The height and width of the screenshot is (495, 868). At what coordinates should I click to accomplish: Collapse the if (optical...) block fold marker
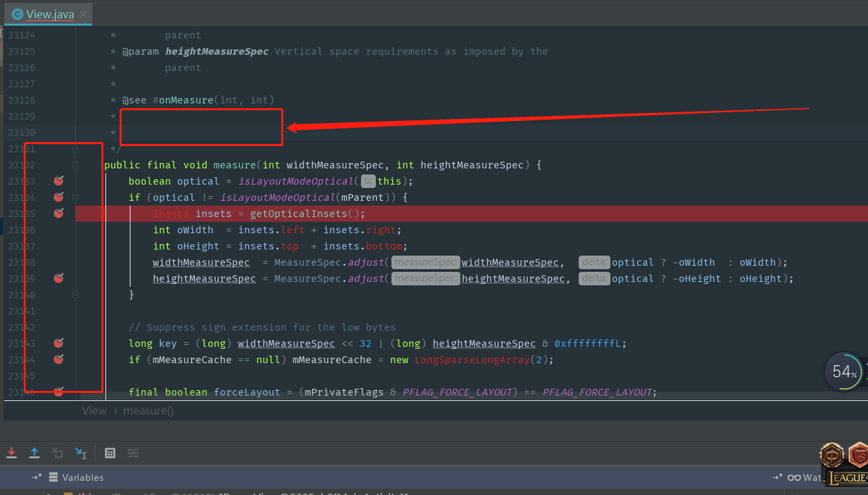pos(75,197)
